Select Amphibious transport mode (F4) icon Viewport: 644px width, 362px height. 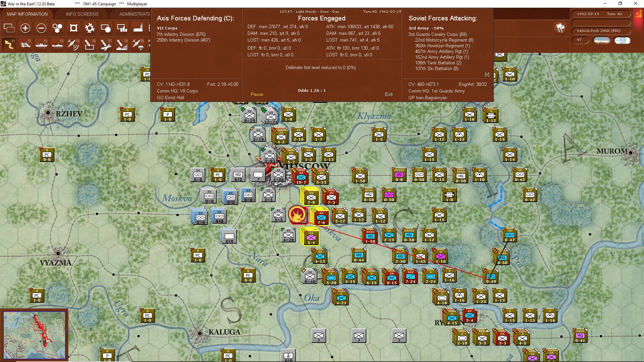57,45
